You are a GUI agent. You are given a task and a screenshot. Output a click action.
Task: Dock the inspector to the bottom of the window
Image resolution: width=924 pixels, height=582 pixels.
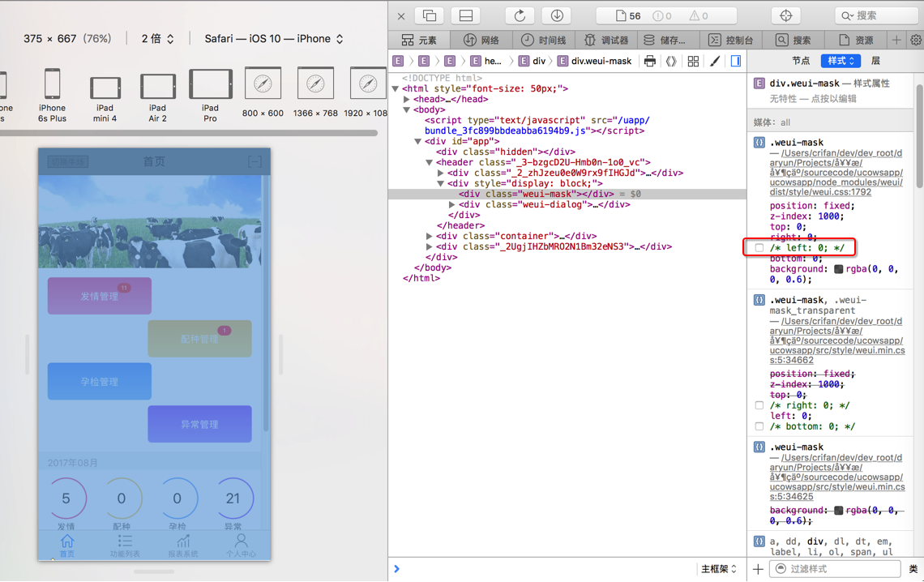click(466, 15)
